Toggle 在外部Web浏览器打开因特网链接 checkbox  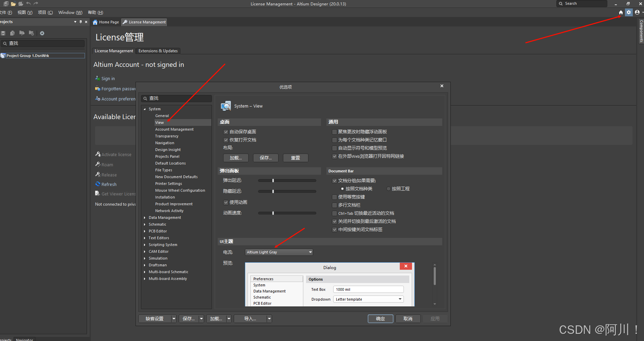[x=335, y=156]
